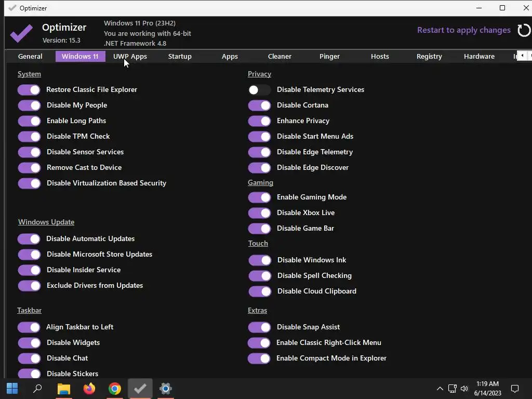Switch to the Cleaner tab

pyautogui.click(x=280, y=56)
